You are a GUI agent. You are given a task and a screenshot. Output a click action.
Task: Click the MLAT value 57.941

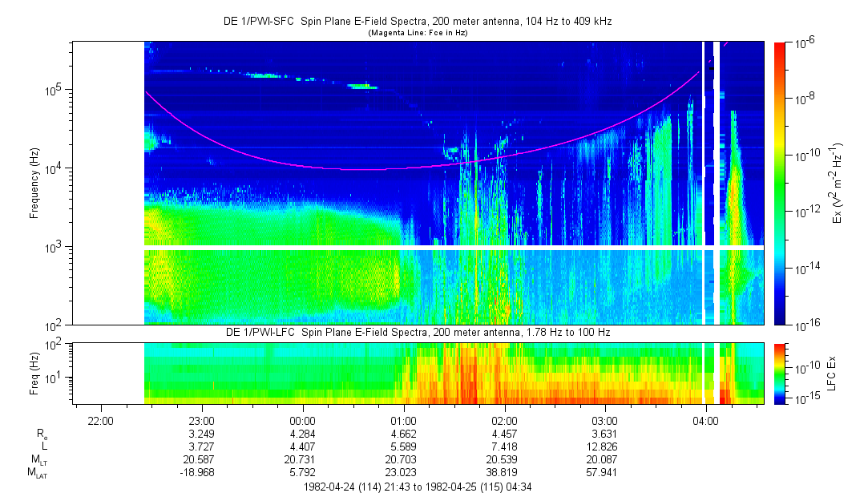pyautogui.click(x=604, y=473)
